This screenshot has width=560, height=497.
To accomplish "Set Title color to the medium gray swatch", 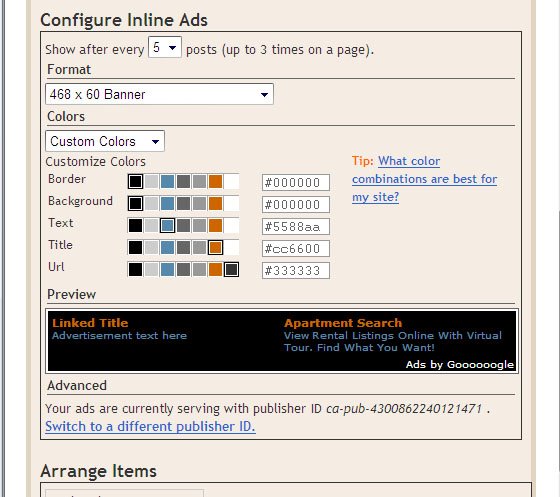I will pyautogui.click(x=199, y=247).
